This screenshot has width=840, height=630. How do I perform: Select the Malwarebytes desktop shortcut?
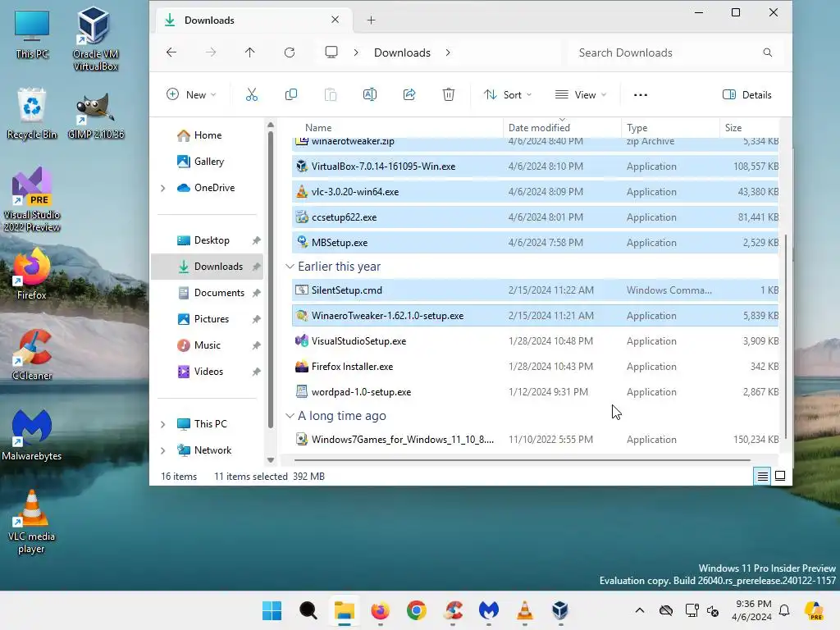pos(32,435)
